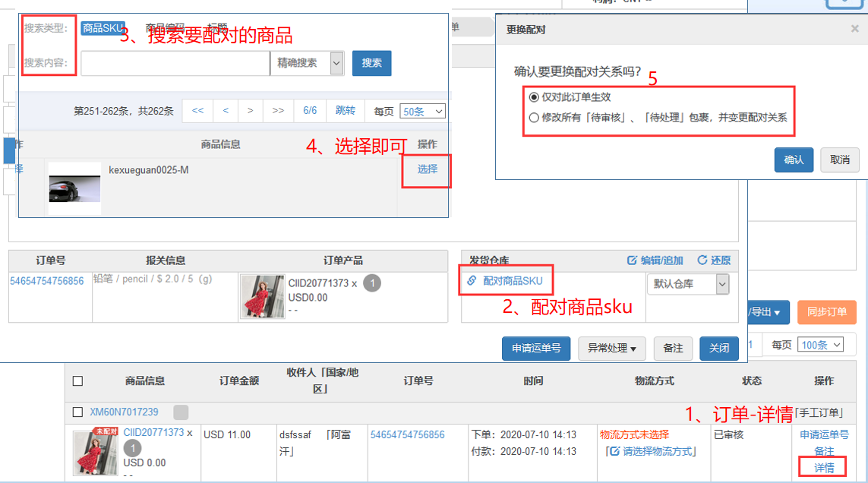Open the 100条 per-page dropdown
This screenshot has width=868, height=483.
820,345
